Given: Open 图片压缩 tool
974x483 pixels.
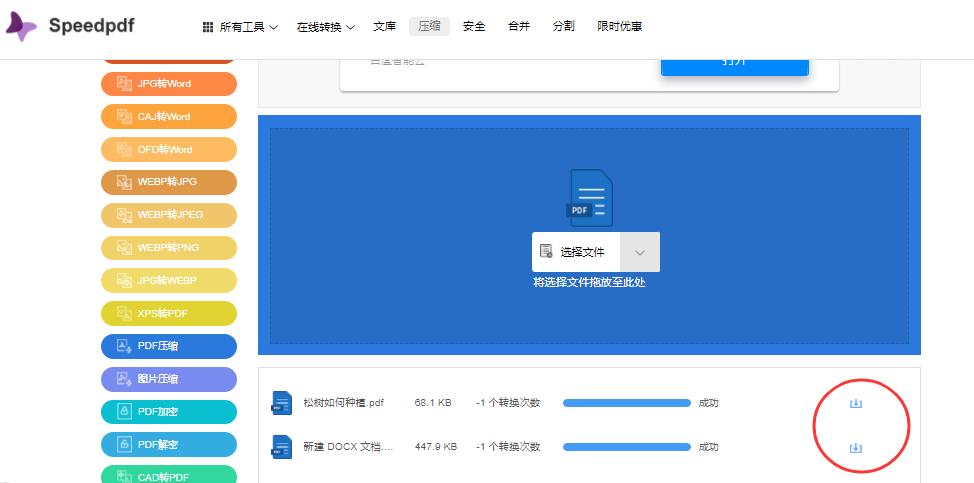Looking at the screenshot, I should point(169,379).
